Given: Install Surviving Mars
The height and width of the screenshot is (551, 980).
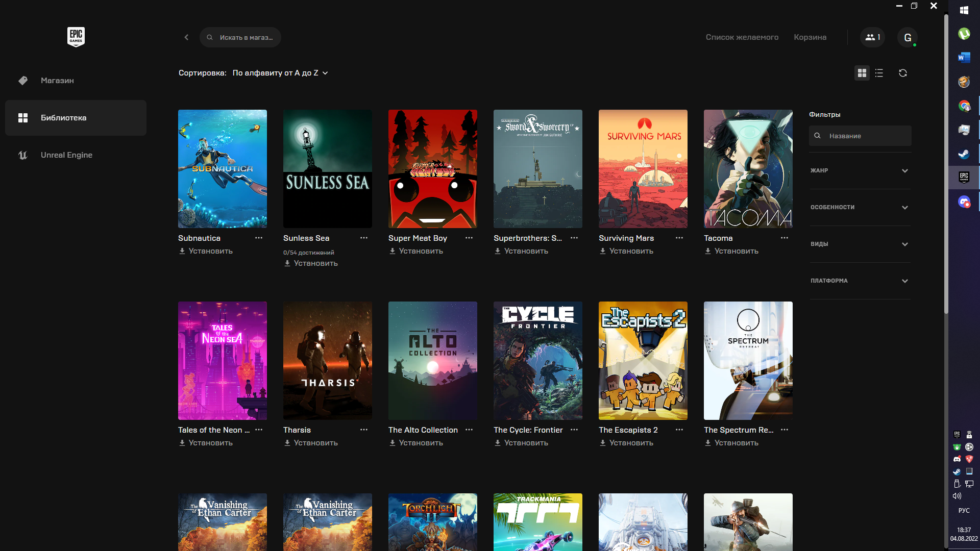Looking at the screenshot, I should click(626, 251).
